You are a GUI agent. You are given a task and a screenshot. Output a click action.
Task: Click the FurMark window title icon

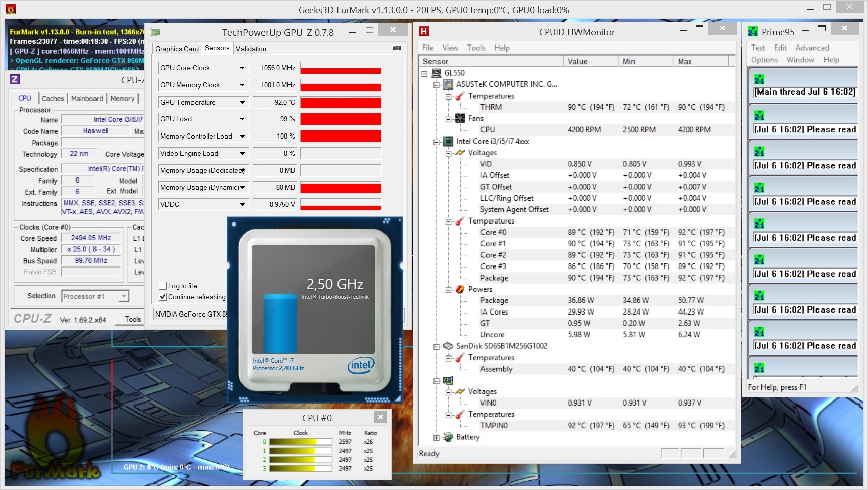pos(10,9)
